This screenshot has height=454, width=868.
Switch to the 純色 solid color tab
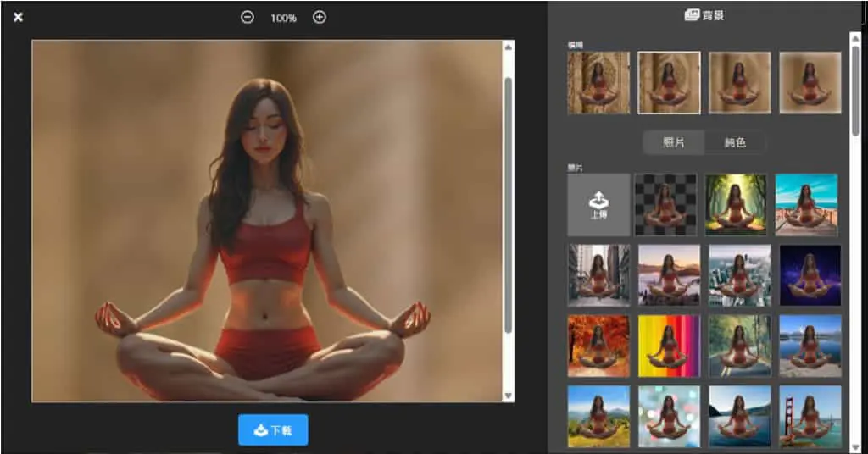[735, 142]
